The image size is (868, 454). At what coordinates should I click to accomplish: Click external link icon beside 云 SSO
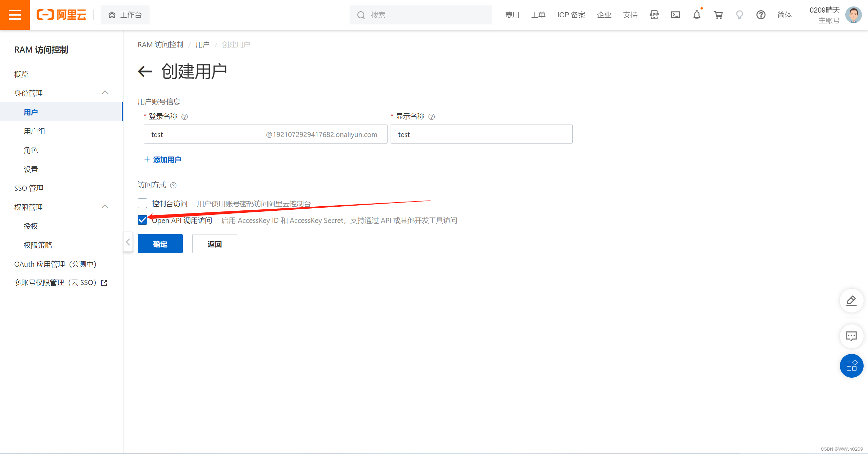point(104,283)
